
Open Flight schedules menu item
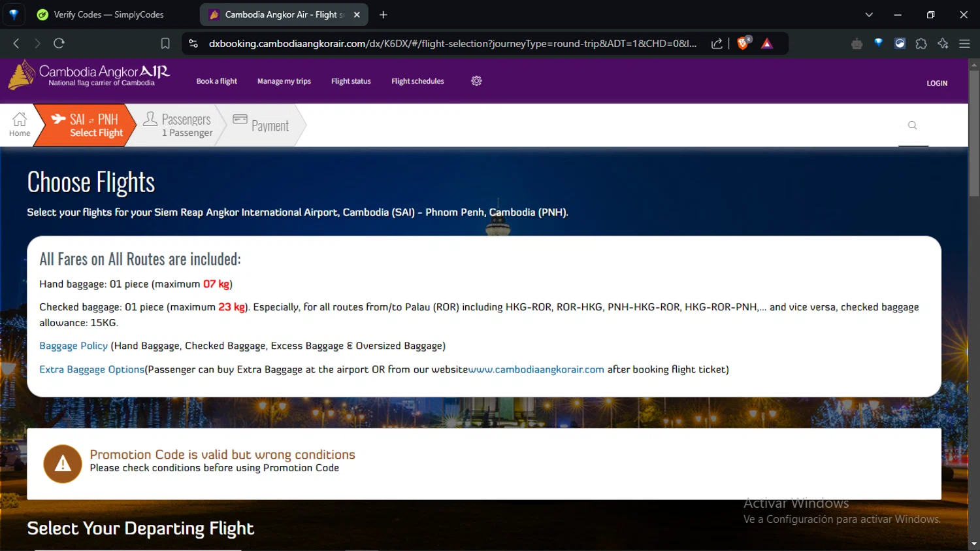click(417, 81)
